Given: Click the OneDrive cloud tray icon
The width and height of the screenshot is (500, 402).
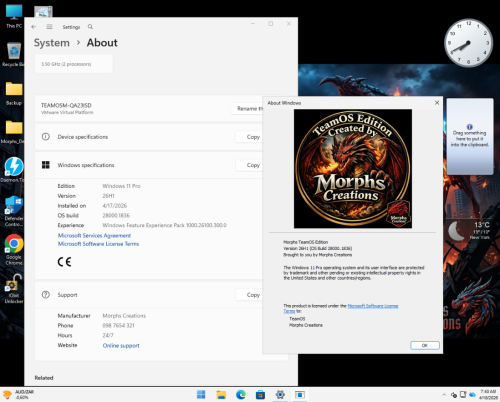Looking at the screenshot, I should pos(472,395).
